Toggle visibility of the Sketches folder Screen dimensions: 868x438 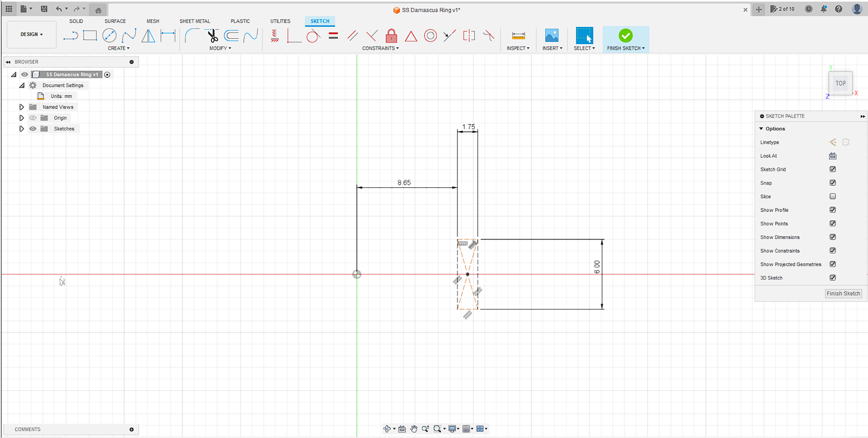[x=33, y=129]
